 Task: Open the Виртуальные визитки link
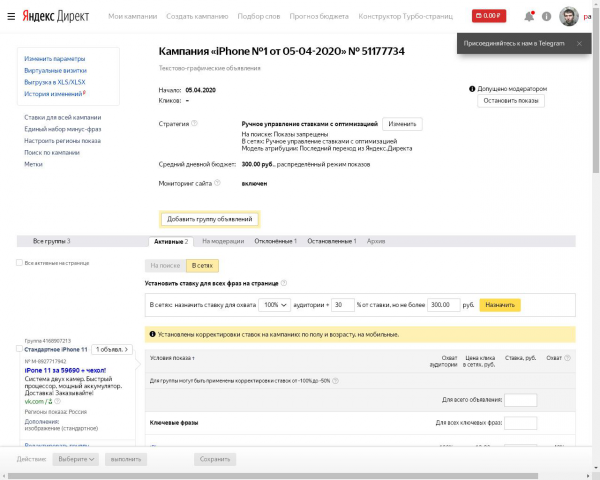(55, 70)
